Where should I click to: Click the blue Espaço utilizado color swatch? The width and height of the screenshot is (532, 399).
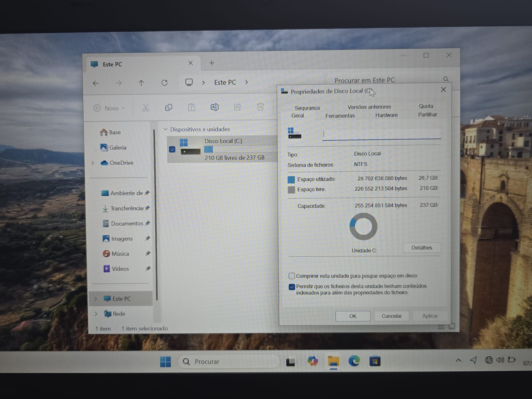click(291, 180)
